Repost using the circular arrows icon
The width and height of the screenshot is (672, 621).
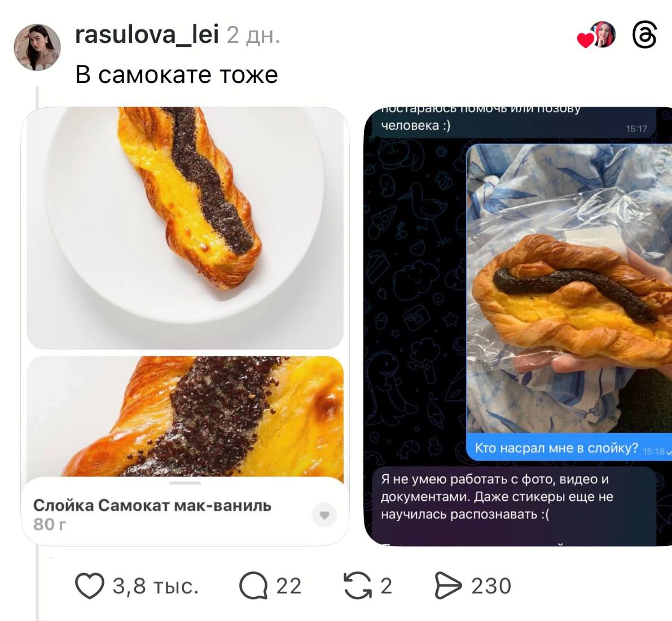[x=358, y=585]
